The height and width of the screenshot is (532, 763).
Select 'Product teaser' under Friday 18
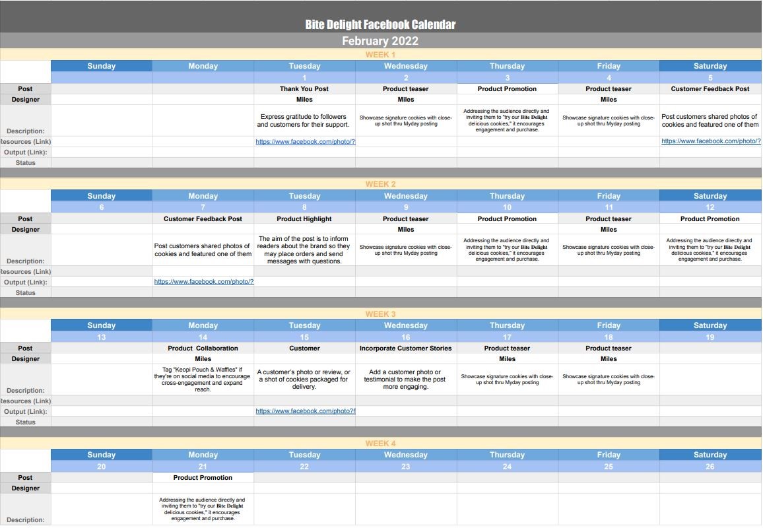click(x=609, y=348)
